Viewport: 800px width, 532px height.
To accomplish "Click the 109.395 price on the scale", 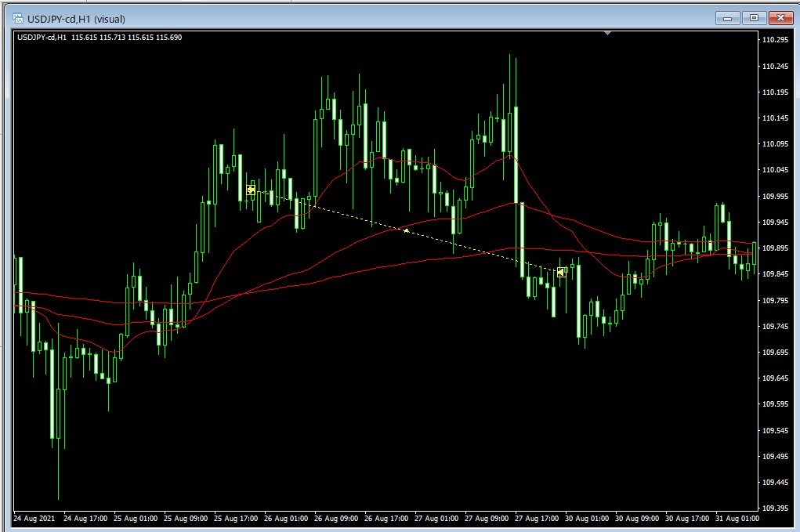I will tap(775, 508).
